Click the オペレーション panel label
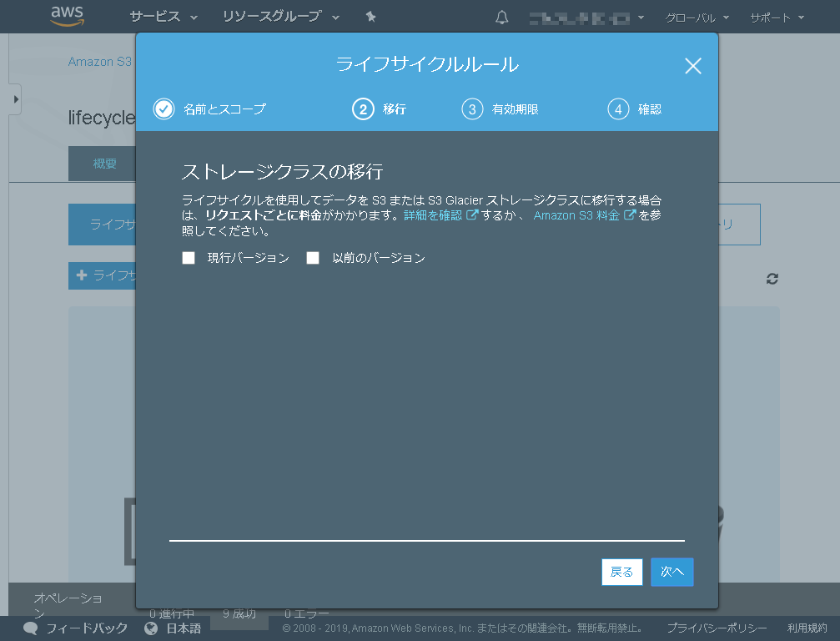The height and width of the screenshot is (641, 840). click(68, 604)
